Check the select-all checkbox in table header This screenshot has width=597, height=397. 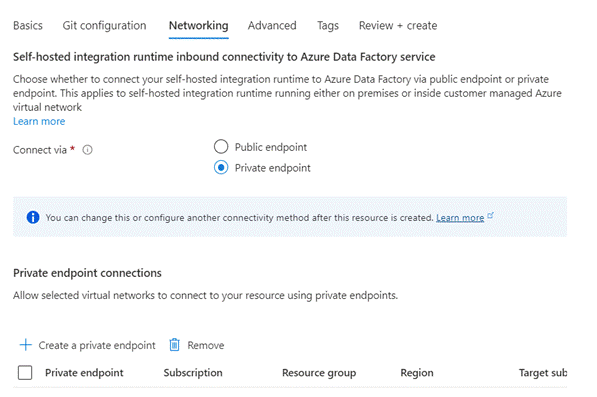tap(25, 373)
